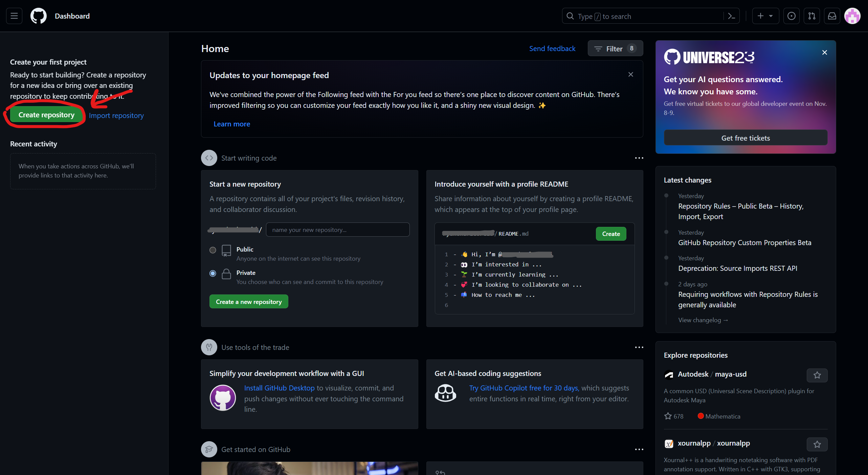
Task: Click Learn more in feed updates
Action: 232,124
